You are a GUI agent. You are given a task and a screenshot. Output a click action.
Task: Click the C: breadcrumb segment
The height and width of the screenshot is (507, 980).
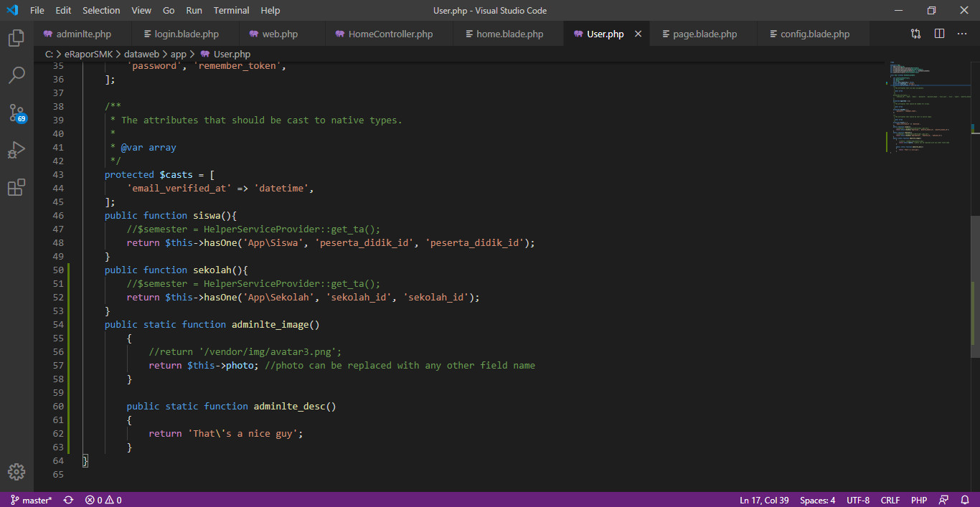point(49,54)
